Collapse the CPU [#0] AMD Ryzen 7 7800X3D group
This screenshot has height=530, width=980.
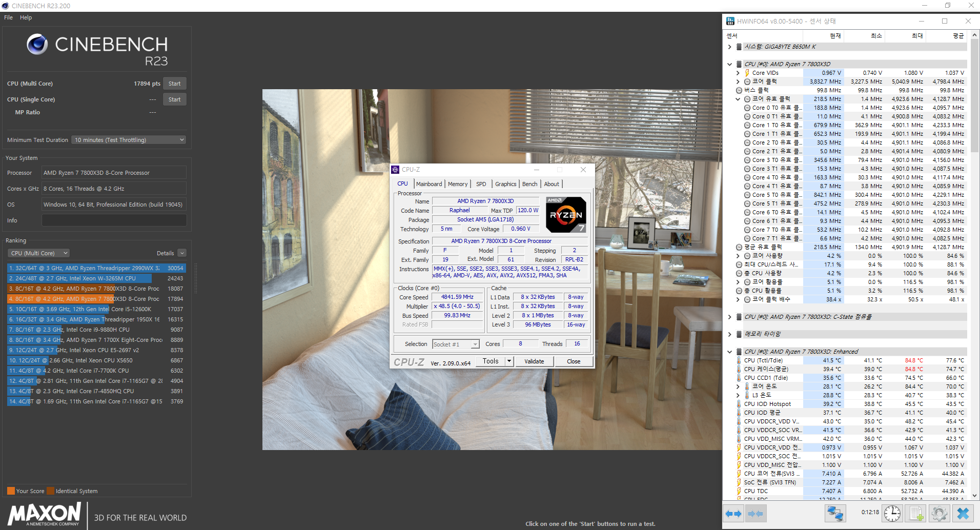(x=729, y=64)
